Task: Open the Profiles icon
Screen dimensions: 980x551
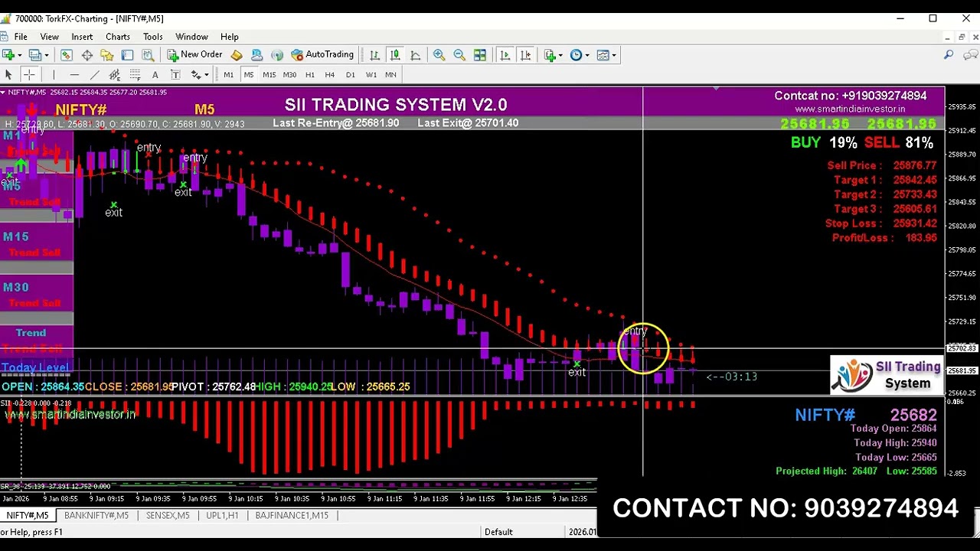Action: point(35,55)
